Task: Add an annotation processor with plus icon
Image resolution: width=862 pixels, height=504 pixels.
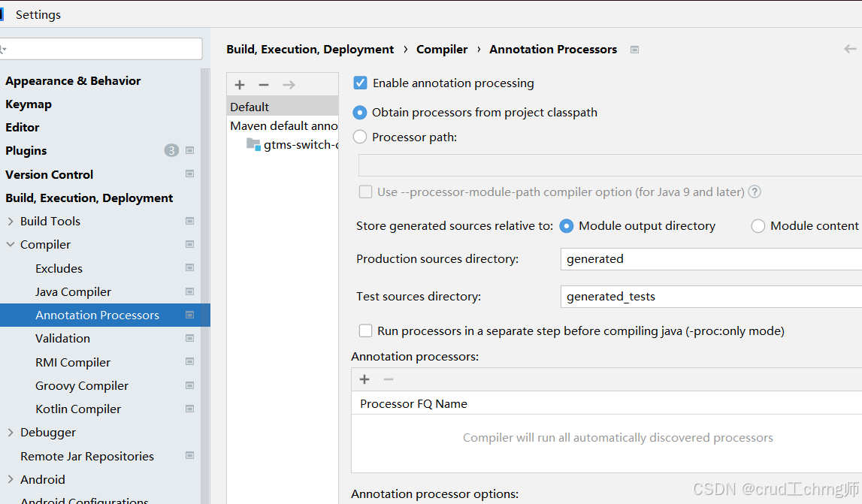Action: (x=364, y=379)
